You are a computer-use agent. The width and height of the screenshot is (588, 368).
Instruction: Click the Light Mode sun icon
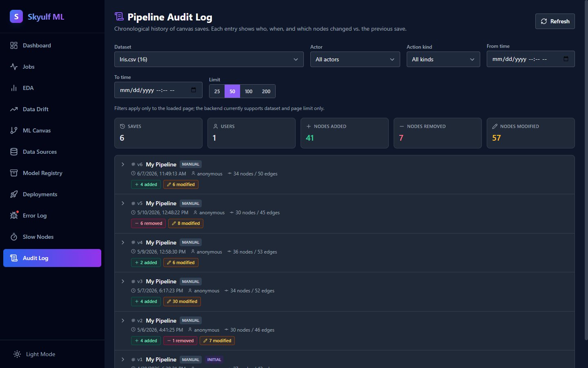click(17, 354)
